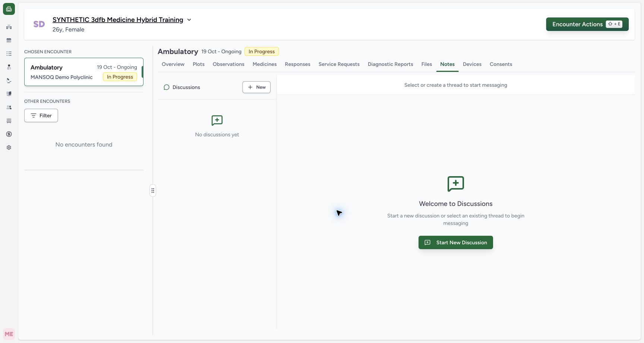Click the add discussion icon above 'No discussions yet'
This screenshot has height=343, width=644.
[x=217, y=120]
